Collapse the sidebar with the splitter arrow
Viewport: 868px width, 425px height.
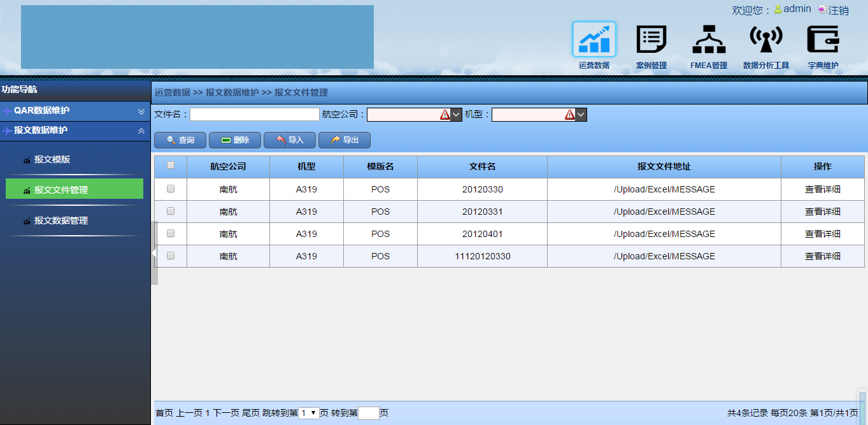click(x=154, y=253)
